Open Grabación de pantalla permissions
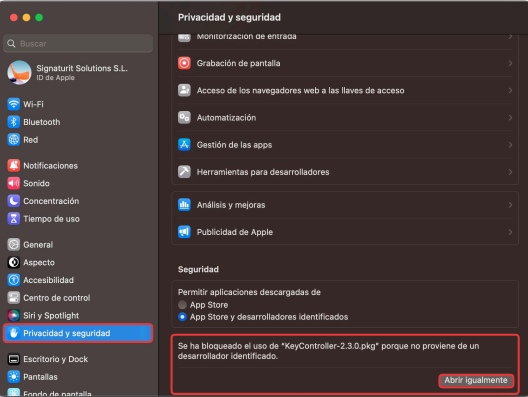This screenshot has height=397, width=528. click(x=345, y=63)
